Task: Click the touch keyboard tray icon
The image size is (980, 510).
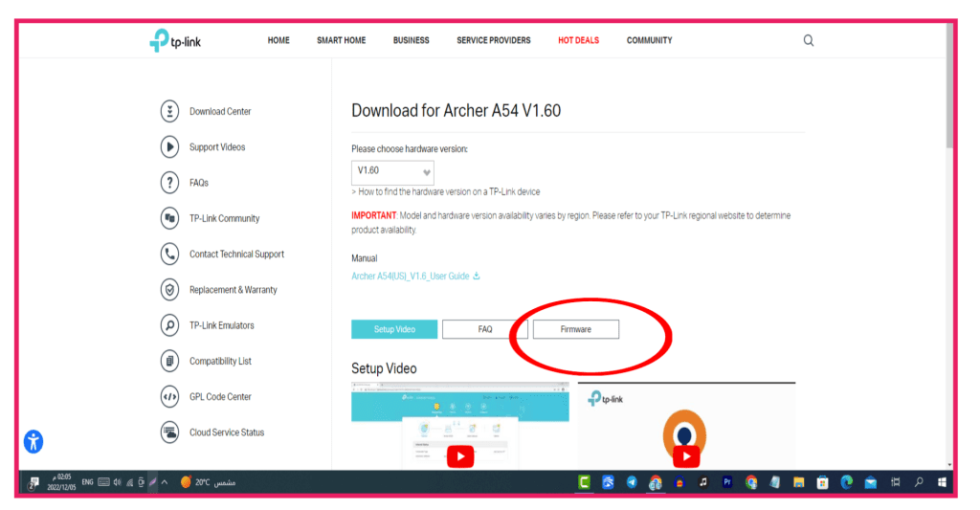Action: [x=103, y=482]
